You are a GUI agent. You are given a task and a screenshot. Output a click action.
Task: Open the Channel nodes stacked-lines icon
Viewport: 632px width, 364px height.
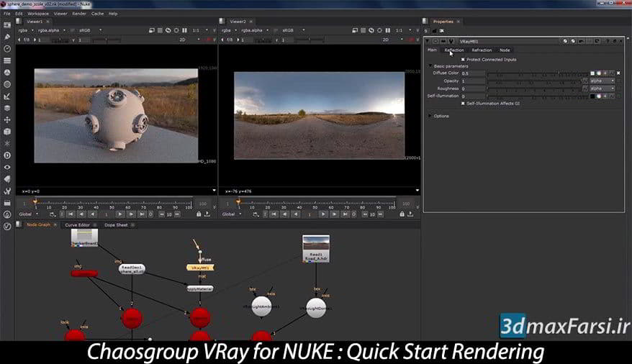(7, 60)
